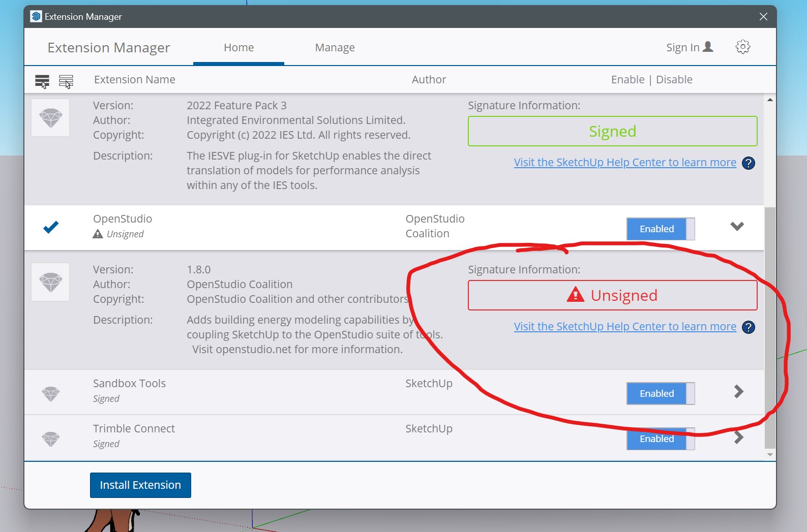The height and width of the screenshot is (532, 807).
Task: Click the SketchUp logo in title bar
Action: pyautogui.click(x=36, y=16)
